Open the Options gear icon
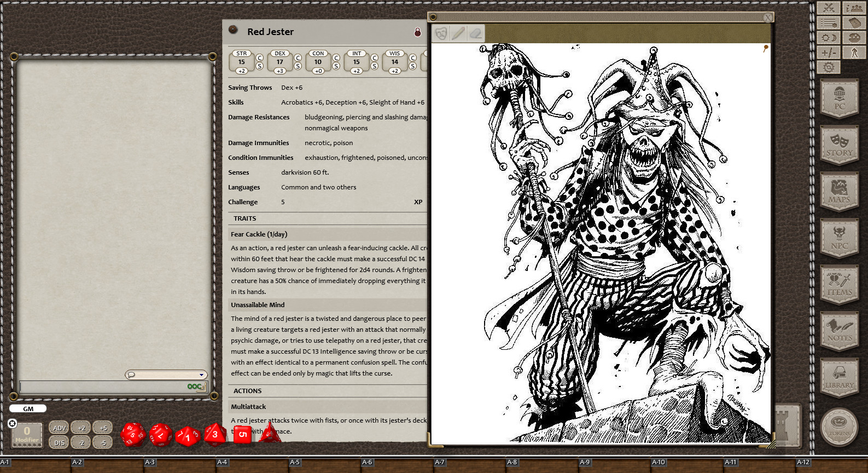 [828, 67]
